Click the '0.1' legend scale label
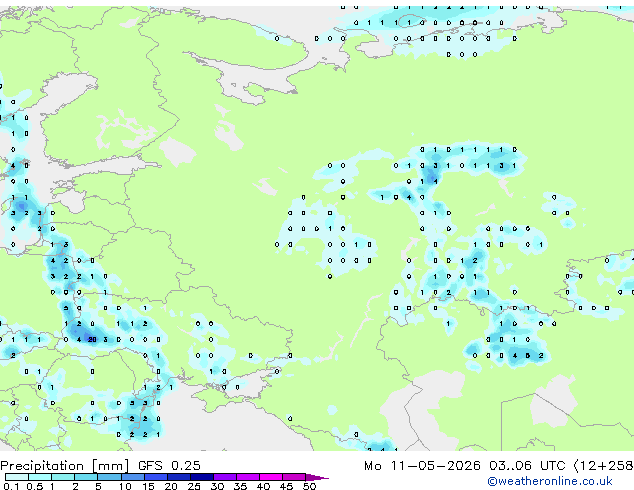The image size is (634, 490). pyautogui.click(x=11, y=486)
